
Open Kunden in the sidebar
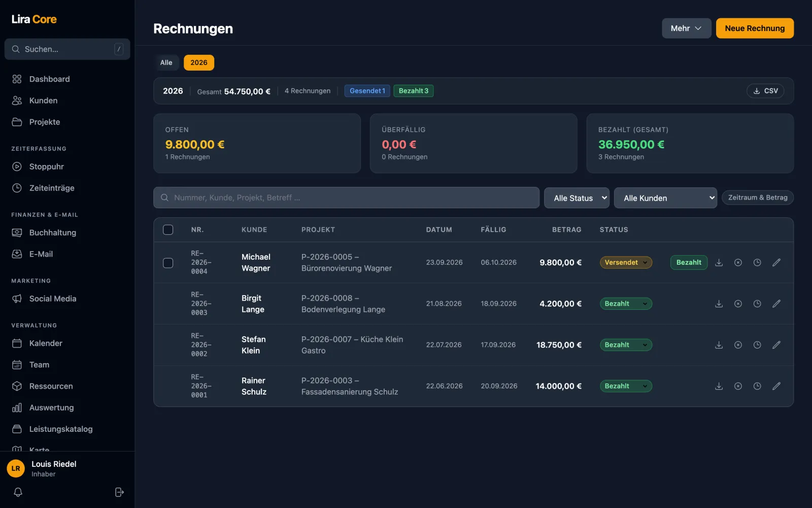[67, 101]
